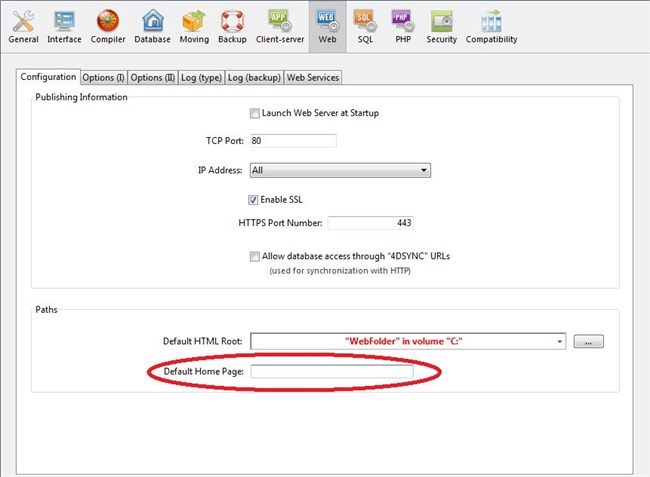
Task: Select the PHP settings icon
Action: 401,25
